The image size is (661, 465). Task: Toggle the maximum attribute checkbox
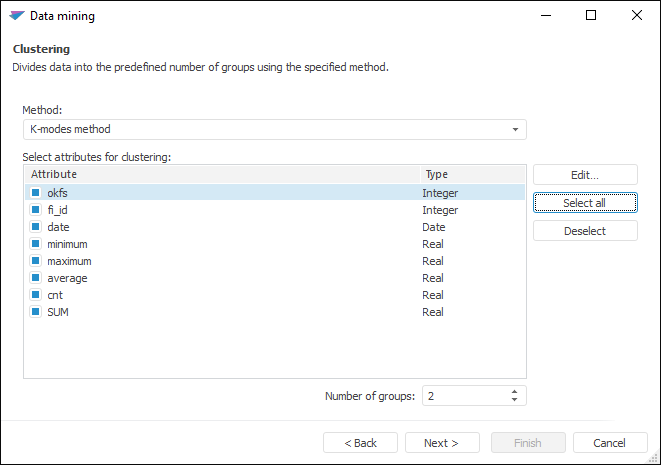pyautogui.click(x=35, y=261)
